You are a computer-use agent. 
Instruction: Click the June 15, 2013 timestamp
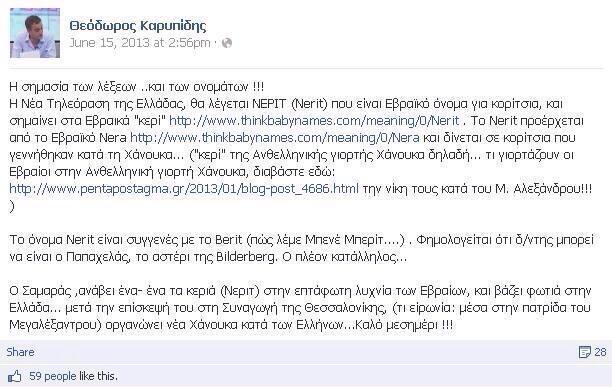pos(140,43)
